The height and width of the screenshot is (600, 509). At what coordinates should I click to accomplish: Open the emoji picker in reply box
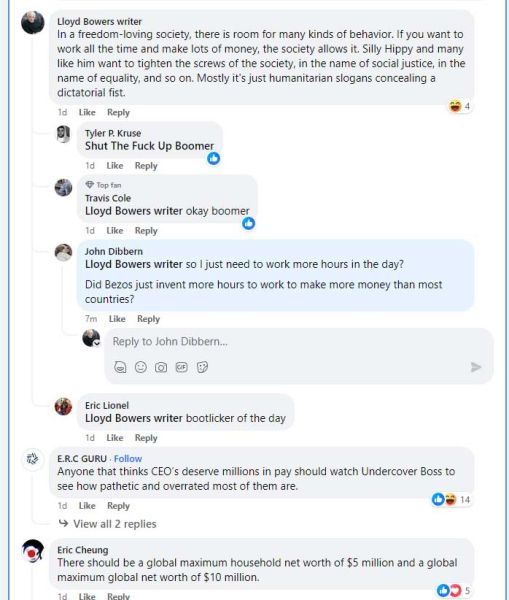click(141, 367)
